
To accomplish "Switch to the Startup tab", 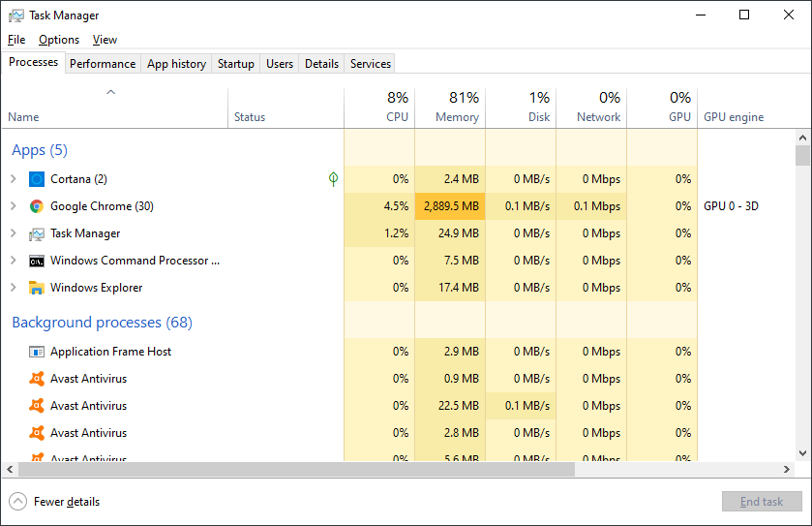I will pyautogui.click(x=235, y=64).
